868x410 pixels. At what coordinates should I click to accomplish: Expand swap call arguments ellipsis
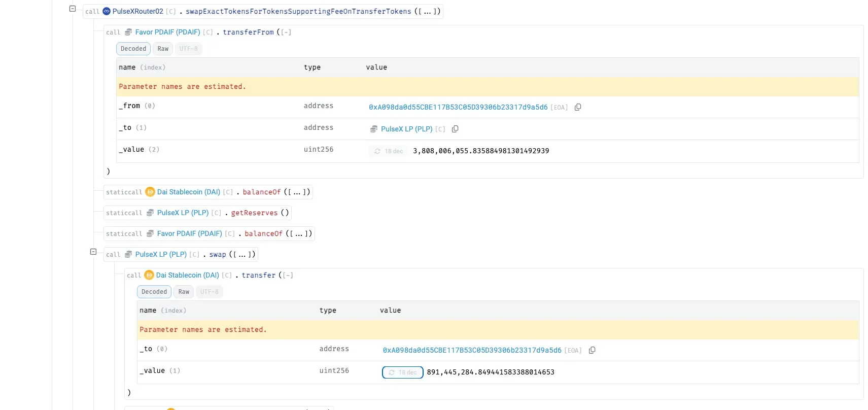tap(242, 254)
